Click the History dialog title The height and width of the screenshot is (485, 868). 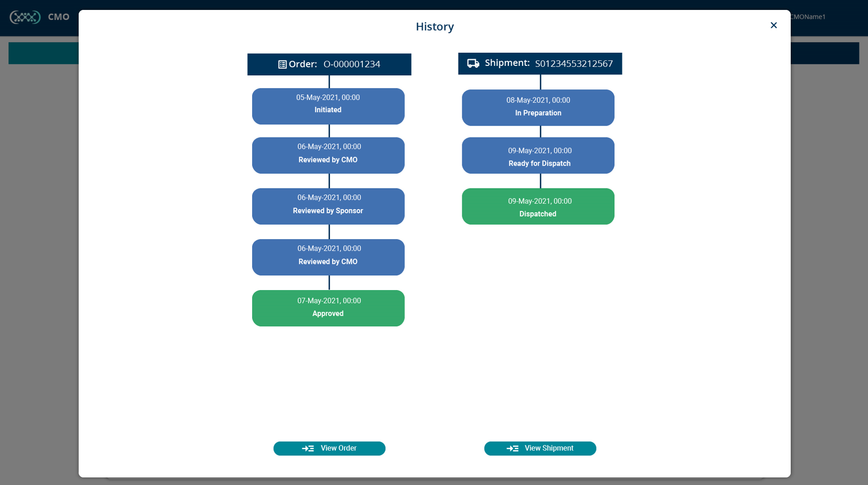[x=434, y=26]
